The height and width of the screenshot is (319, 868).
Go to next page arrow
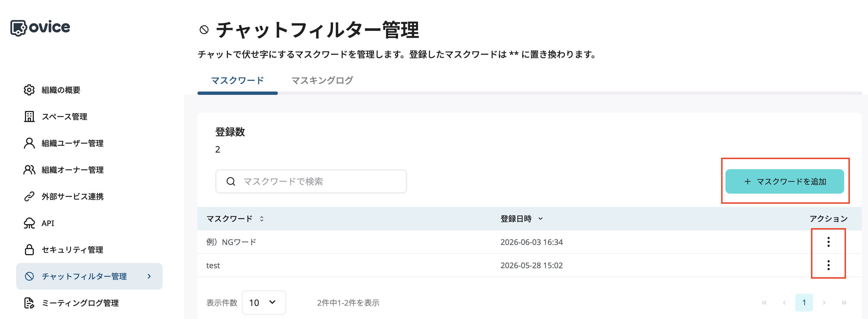pyautogui.click(x=824, y=302)
